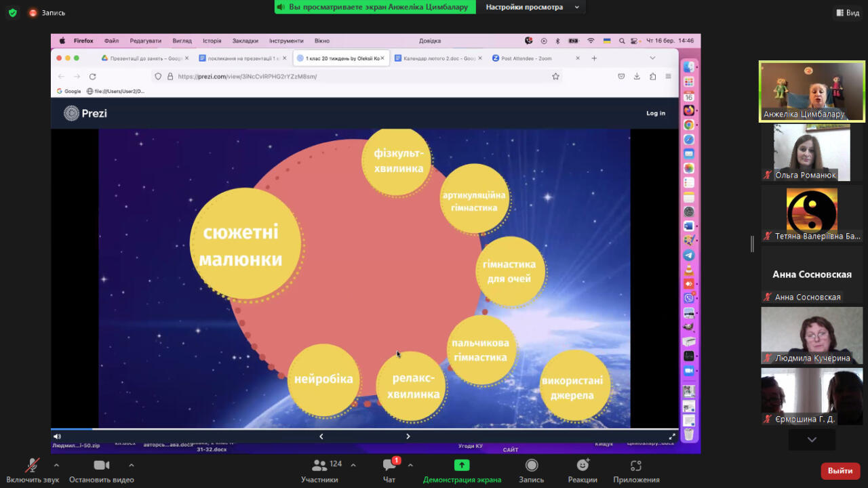Screen dimensions: 868x488
Task: Open Файл menu in Firefox
Action: pos(111,41)
